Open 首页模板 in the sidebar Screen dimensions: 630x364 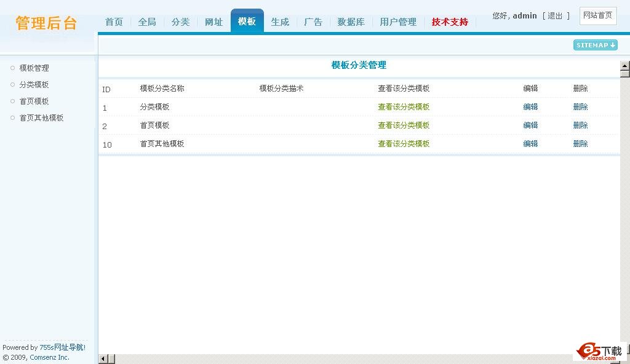[x=34, y=101]
